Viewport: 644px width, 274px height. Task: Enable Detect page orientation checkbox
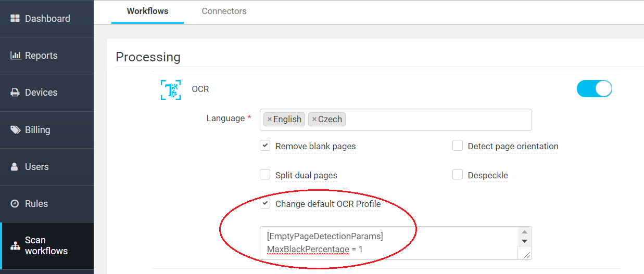(x=458, y=146)
